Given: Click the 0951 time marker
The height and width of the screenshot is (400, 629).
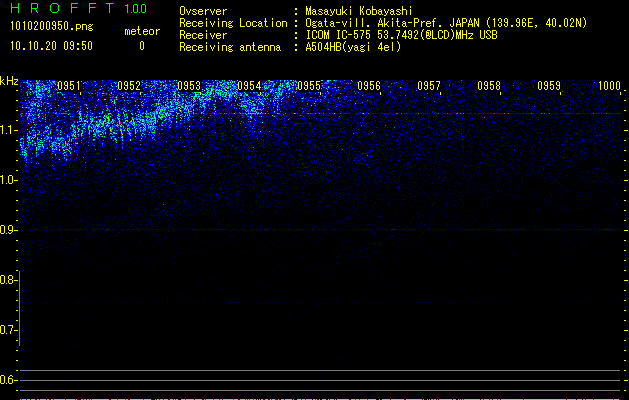Looking at the screenshot, I should click(x=69, y=86).
